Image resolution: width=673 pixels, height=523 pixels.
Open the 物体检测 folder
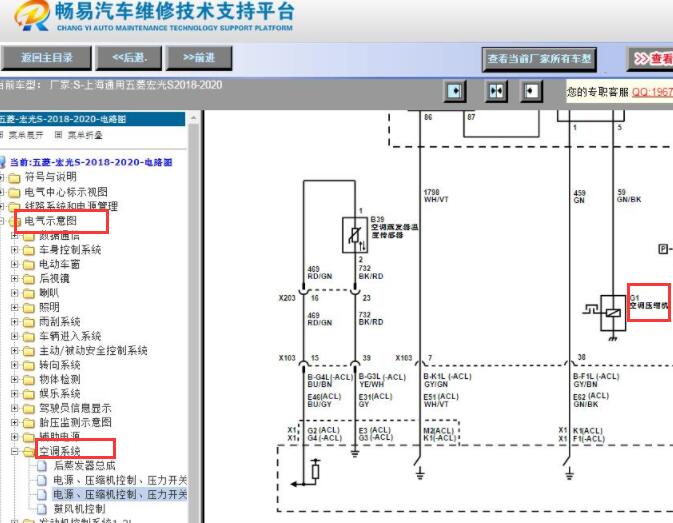click(x=60, y=379)
